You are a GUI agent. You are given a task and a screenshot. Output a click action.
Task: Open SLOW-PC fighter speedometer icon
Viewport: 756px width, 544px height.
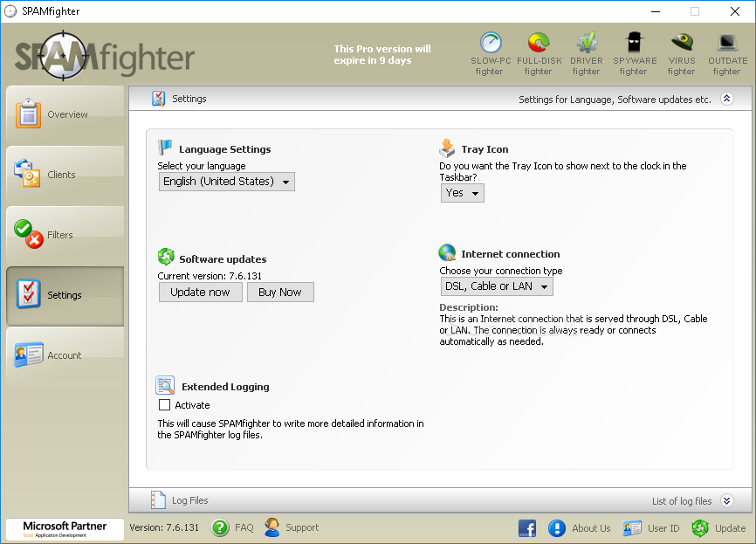[x=491, y=43]
